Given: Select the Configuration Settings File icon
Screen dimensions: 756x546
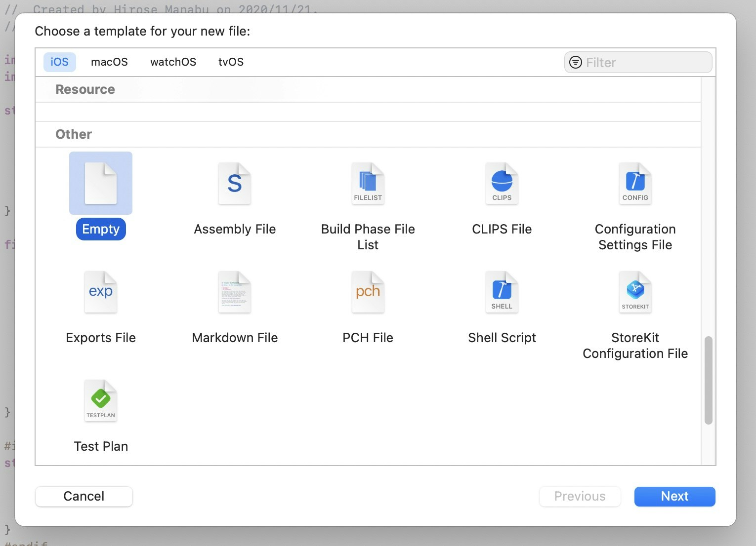Looking at the screenshot, I should (x=635, y=183).
